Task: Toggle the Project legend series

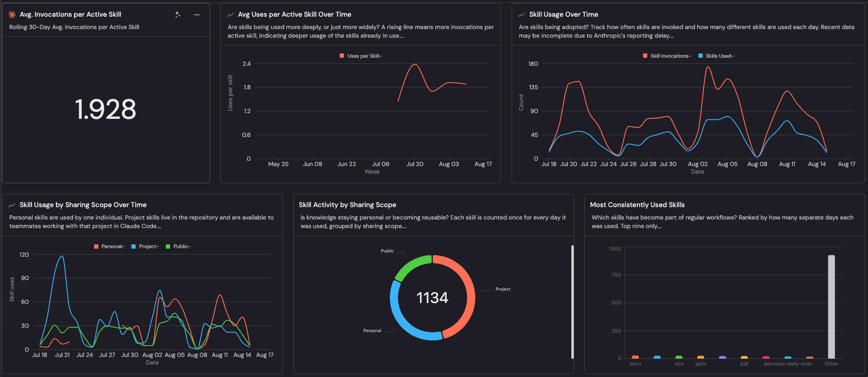Action: [x=145, y=246]
